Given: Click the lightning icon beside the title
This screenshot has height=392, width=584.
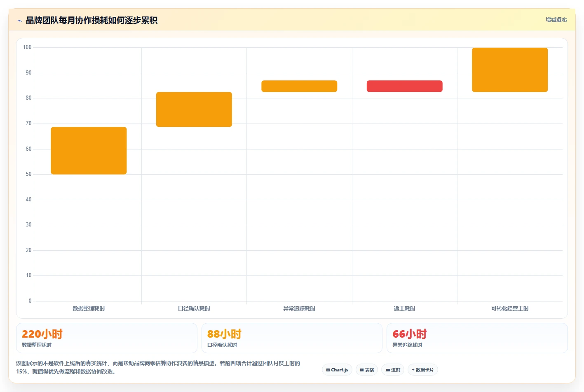Looking at the screenshot, I should pyautogui.click(x=19, y=21).
